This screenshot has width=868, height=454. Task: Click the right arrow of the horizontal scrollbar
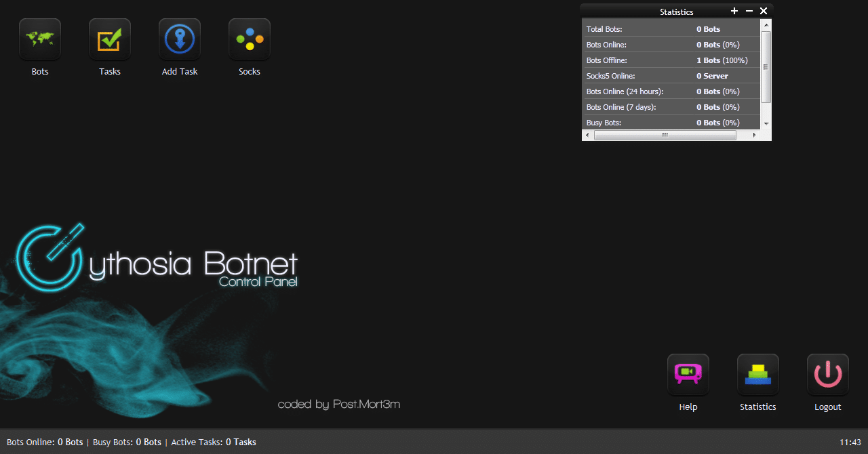coord(754,136)
